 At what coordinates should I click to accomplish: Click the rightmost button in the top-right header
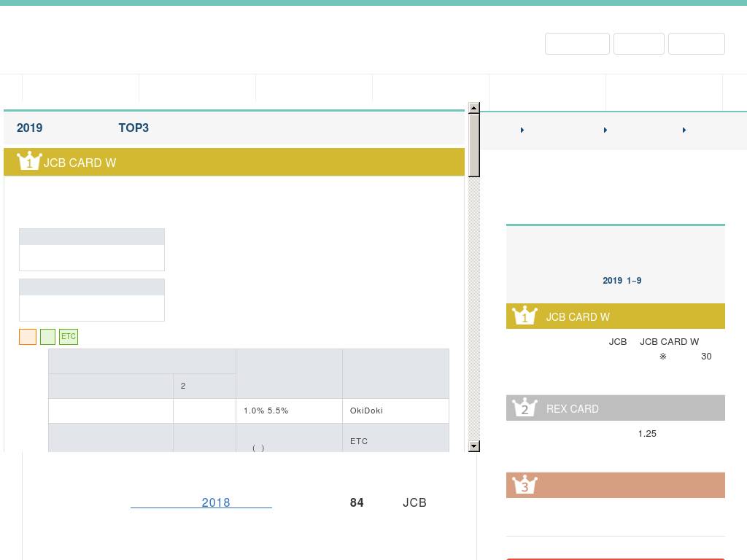pos(696,44)
